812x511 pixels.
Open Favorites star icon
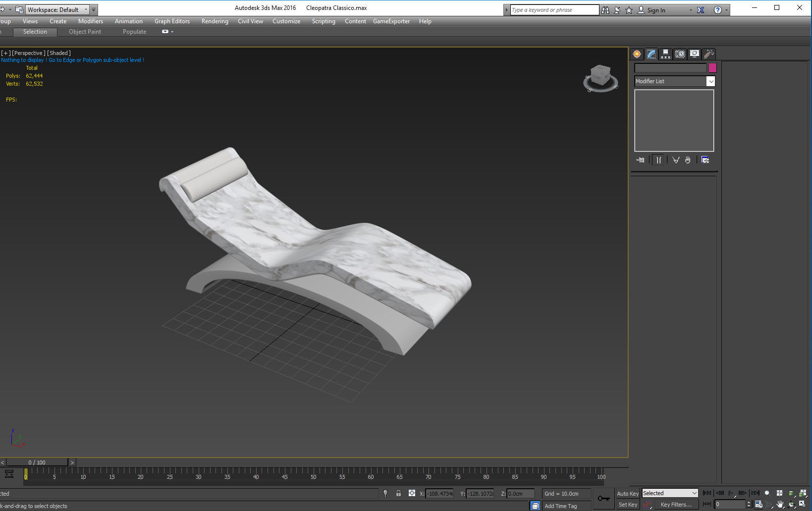click(x=629, y=10)
